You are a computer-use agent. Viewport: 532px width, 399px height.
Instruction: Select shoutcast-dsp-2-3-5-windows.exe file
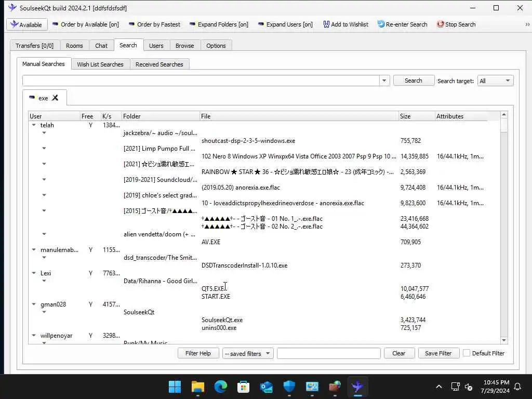pyautogui.click(x=248, y=140)
